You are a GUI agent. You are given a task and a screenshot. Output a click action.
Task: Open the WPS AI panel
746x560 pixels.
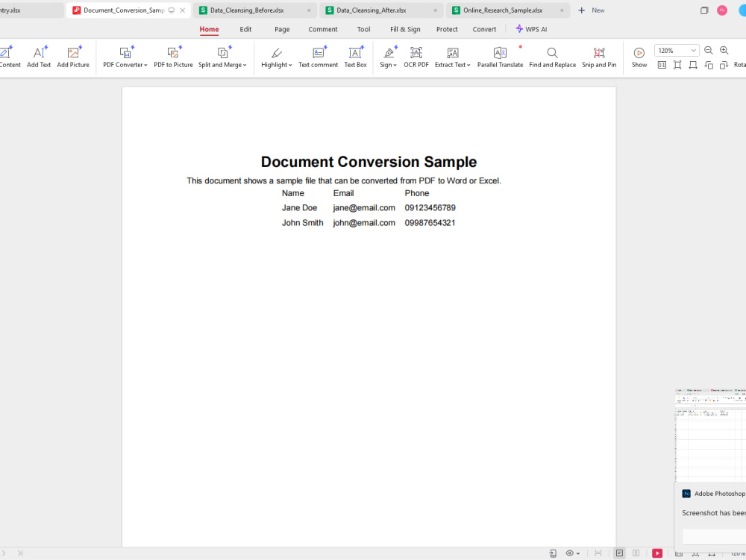pyautogui.click(x=531, y=30)
